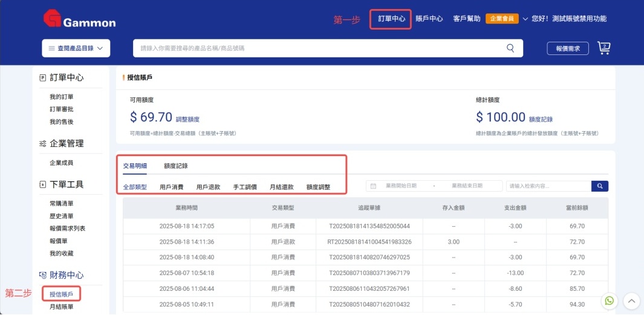Open the 訂單中心 top menu

click(x=391, y=19)
